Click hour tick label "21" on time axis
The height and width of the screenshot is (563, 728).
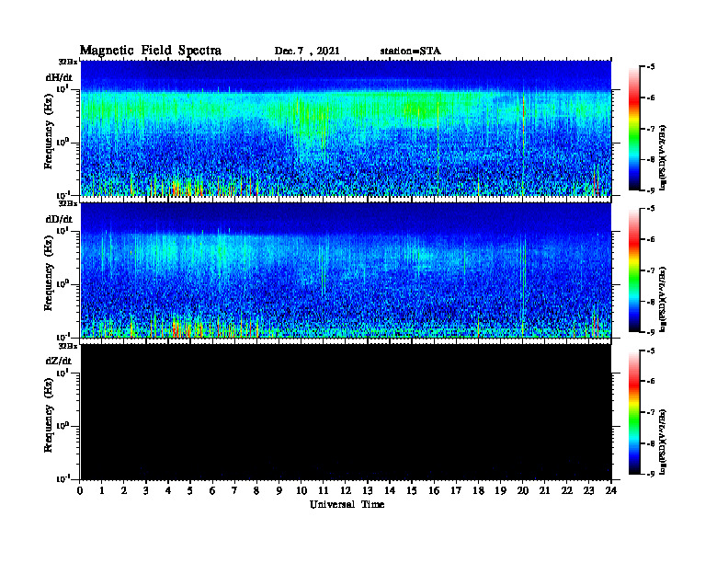click(544, 490)
